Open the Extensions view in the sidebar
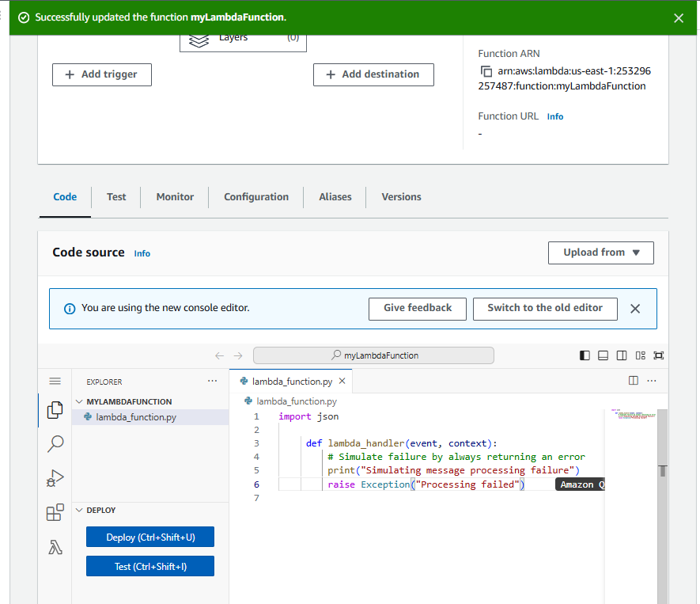The height and width of the screenshot is (604, 700). click(x=55, y=512)
